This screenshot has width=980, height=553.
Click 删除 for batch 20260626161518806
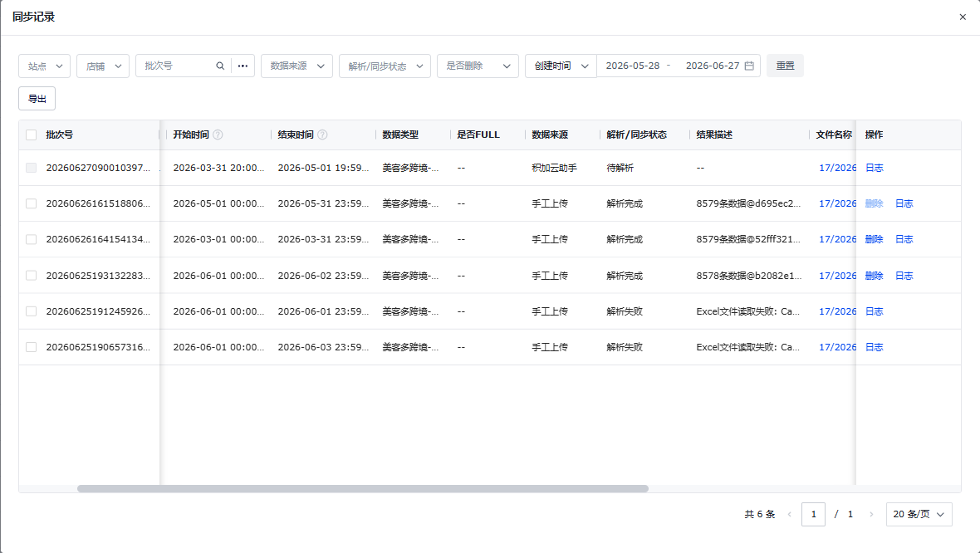pyautogui.click(x=875, y=203)
